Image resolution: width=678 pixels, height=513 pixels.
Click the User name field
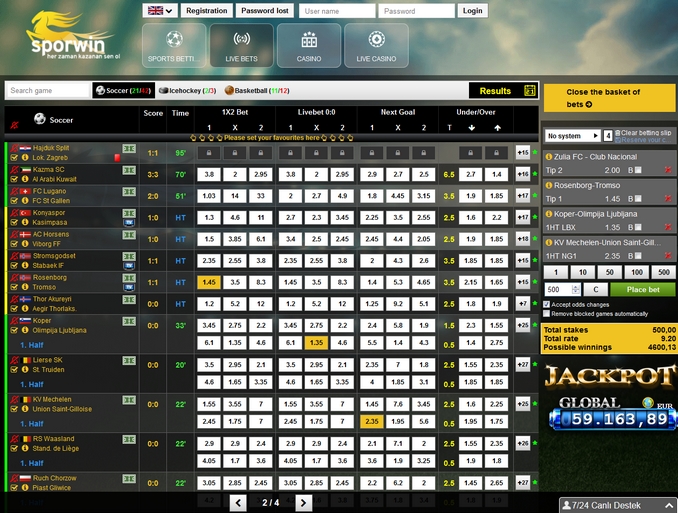coord(337,11)
